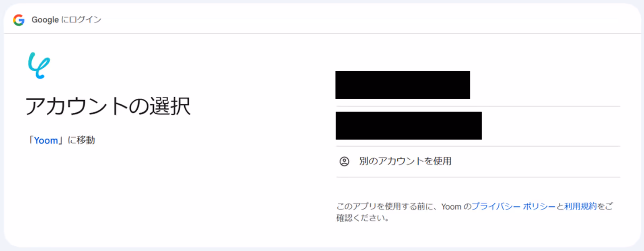
Task: Click the person icon beside 別のアカウントを使用
Action: 345,162
